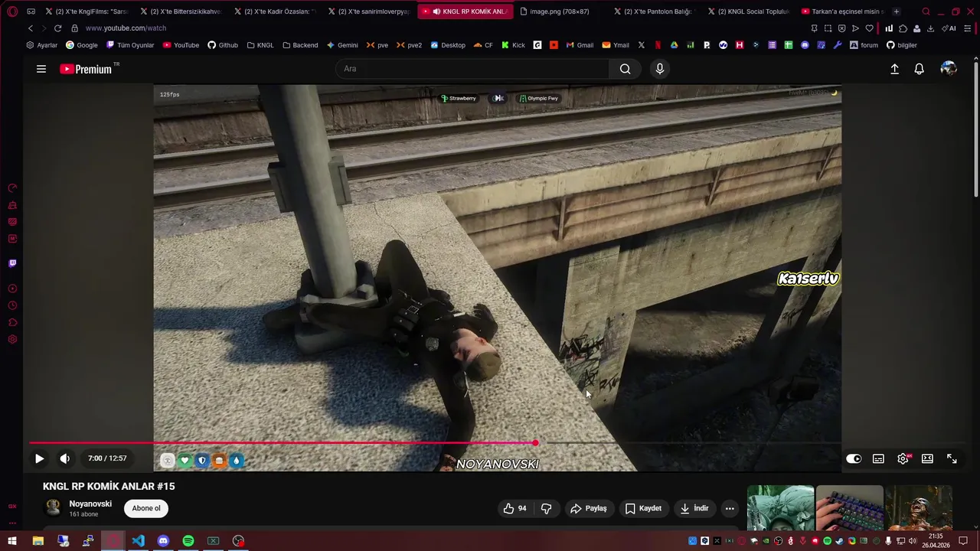Open Visual Studio Code from taskbar
Image resolution: width=980 pixels, height=551 pixels.
tap(138, 541)
